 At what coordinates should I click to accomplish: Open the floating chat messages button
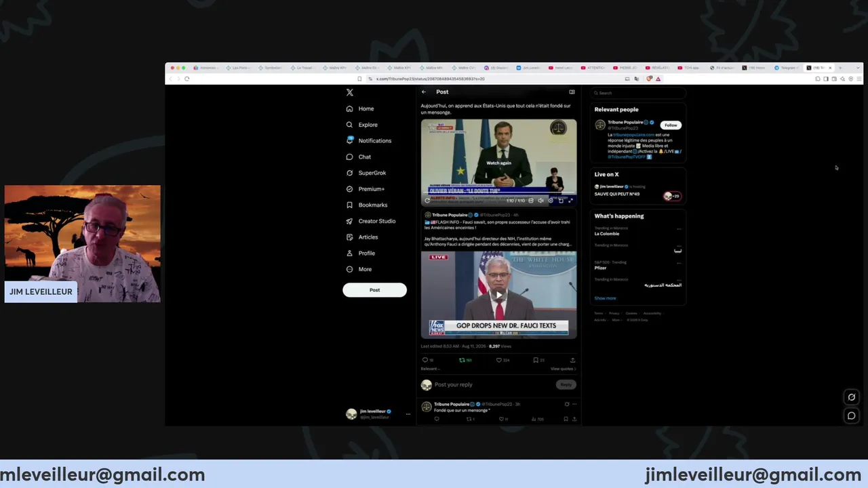[852, 415]
